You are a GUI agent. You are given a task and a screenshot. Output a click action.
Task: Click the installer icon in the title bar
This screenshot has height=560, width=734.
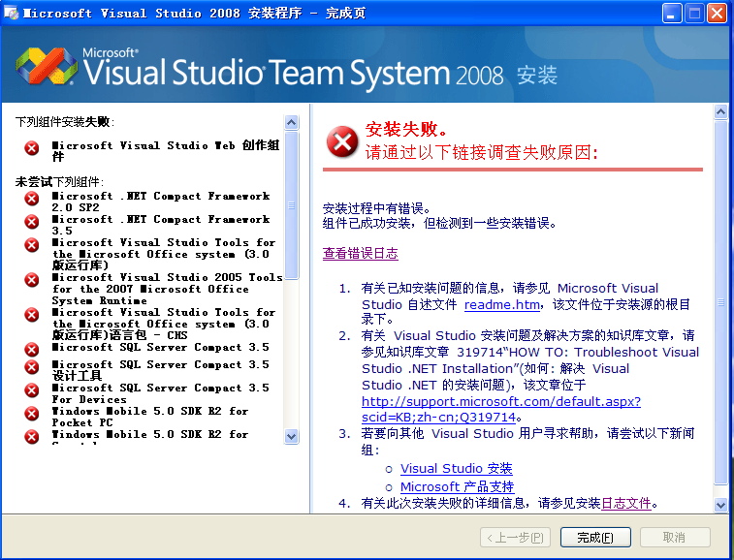point(11,13)
